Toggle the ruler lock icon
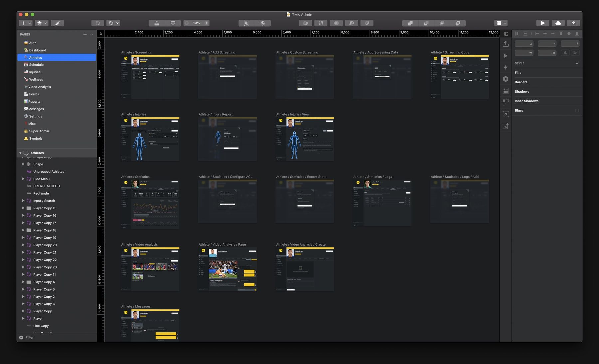The width and height of the screenshot is (599, 364). click(x=101, y=34)
